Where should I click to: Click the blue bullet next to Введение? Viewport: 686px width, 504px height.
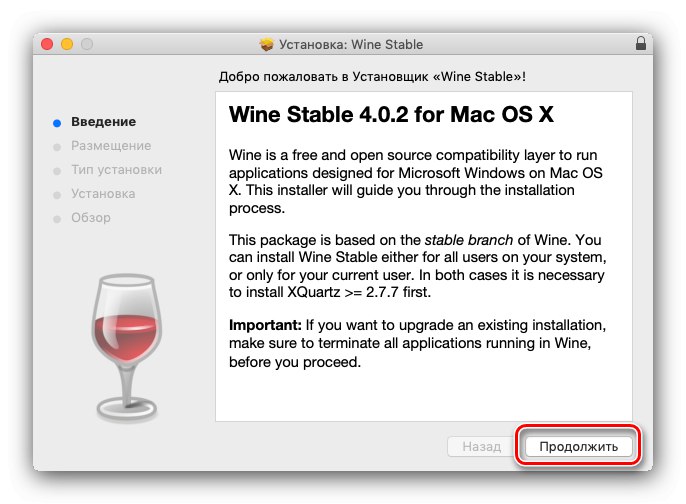(57, 123)
